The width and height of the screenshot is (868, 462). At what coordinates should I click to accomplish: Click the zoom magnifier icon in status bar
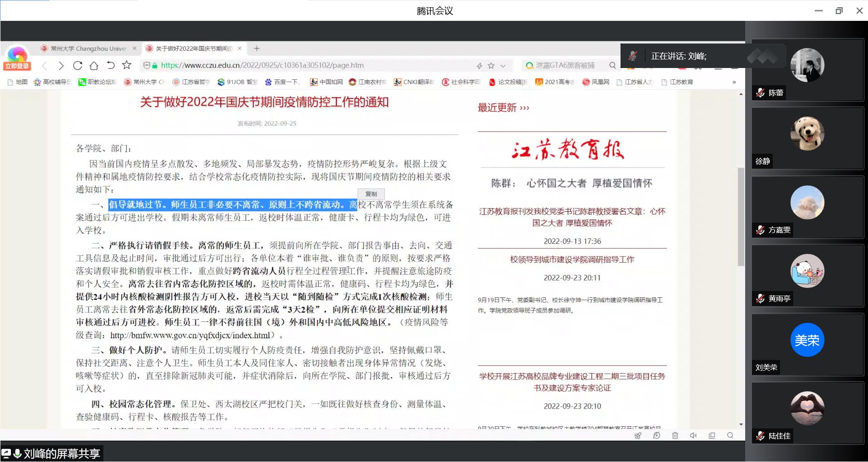(x=730, y=435)
